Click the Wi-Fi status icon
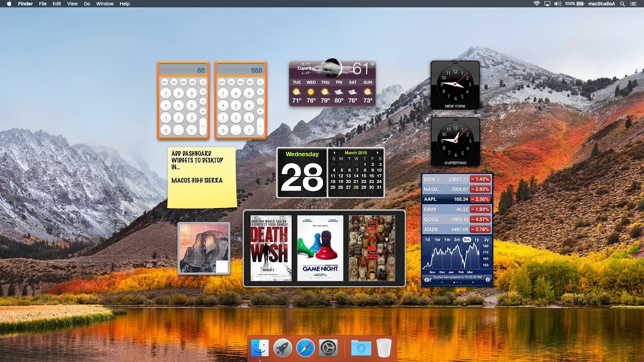 tap(536, 4)
